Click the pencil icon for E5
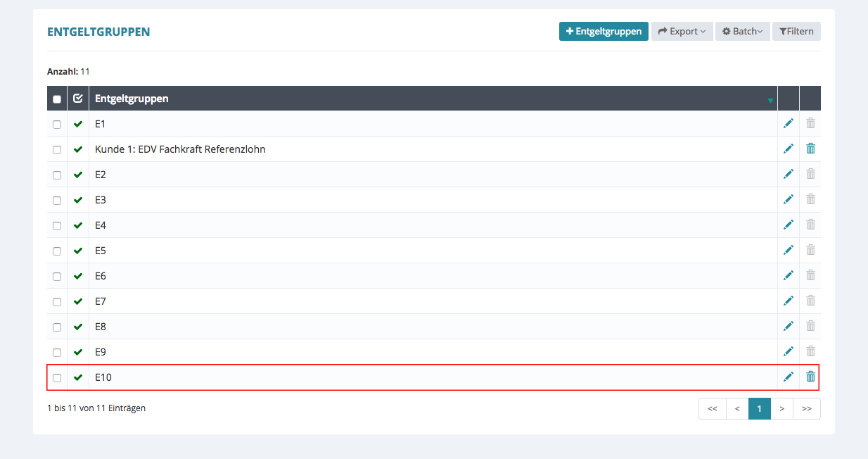Viewport: 868px width, 459px height. click(789, 250)
